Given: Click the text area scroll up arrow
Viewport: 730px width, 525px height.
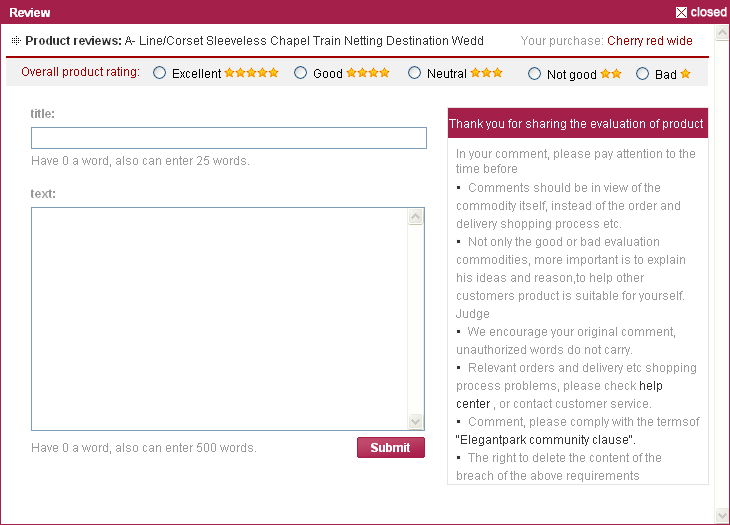Looking at the screenshot, I should coord(415,217).
